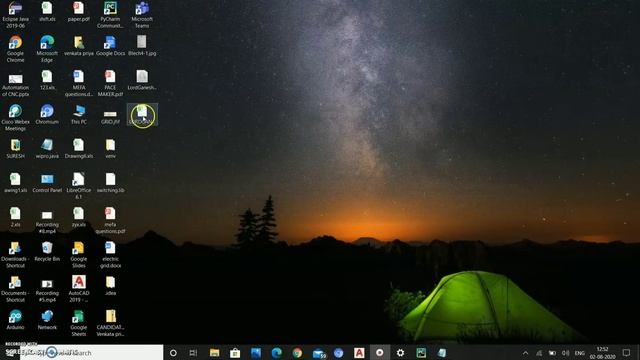Select the switching.lib file
The height and width of the screenshot is (360, 640).
click(110, 183)
